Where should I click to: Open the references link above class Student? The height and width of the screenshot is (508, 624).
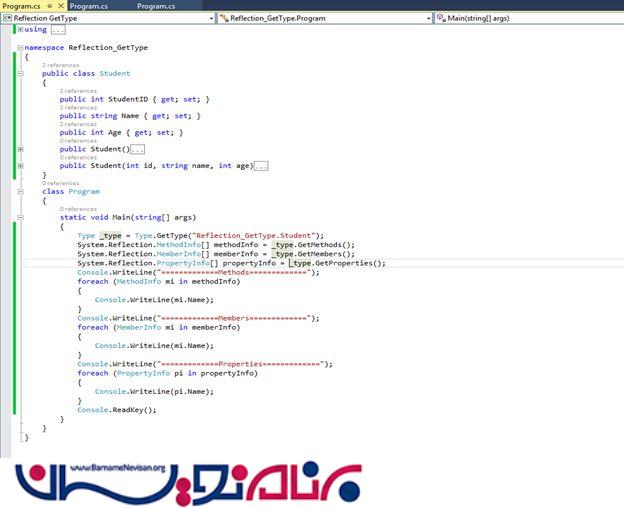62,65
